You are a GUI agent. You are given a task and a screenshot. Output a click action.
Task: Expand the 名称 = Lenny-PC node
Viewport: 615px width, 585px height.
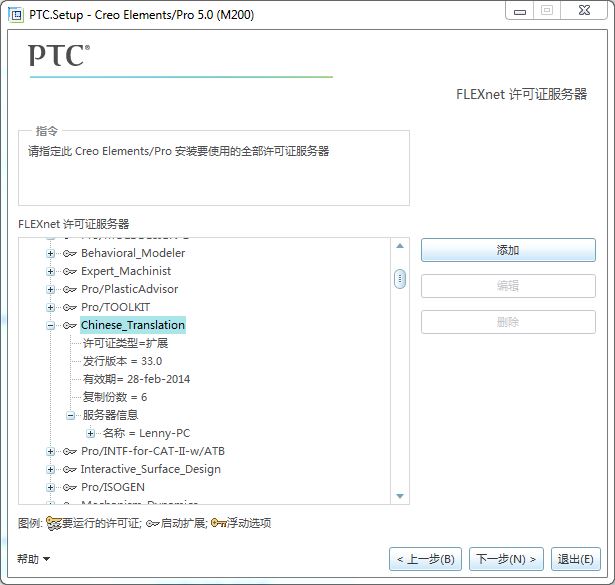tap(90, 434)
